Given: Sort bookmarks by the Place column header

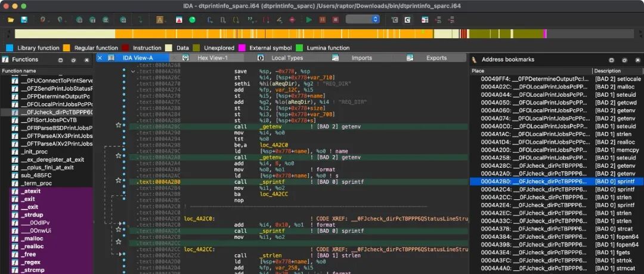Looking at the screenshot, I should [x=531, y=71].
